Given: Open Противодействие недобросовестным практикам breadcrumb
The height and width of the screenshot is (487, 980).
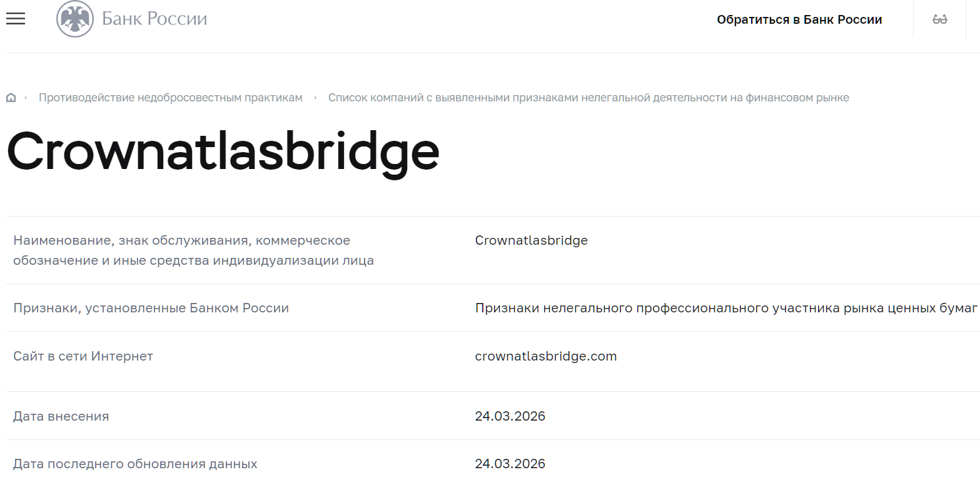Looking at the screenshot, I should (170, 97).
